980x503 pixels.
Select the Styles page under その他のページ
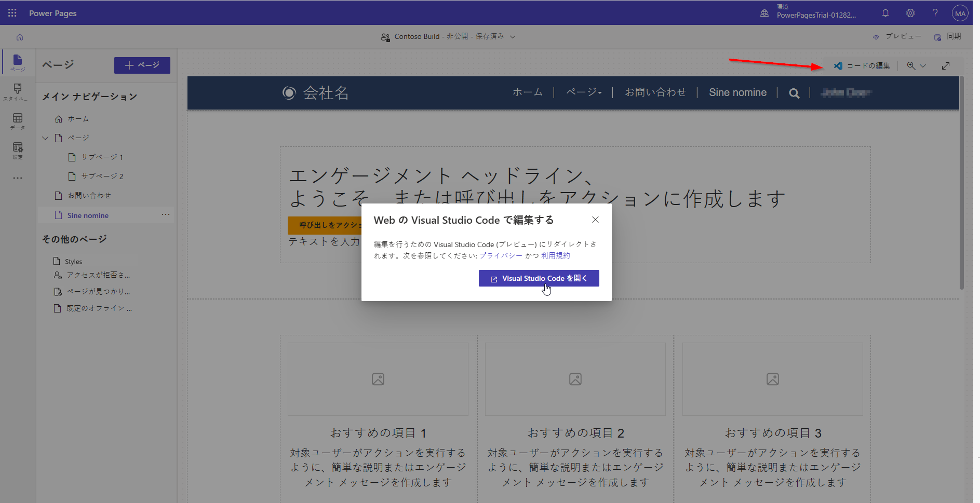click(x=74, y=261)
